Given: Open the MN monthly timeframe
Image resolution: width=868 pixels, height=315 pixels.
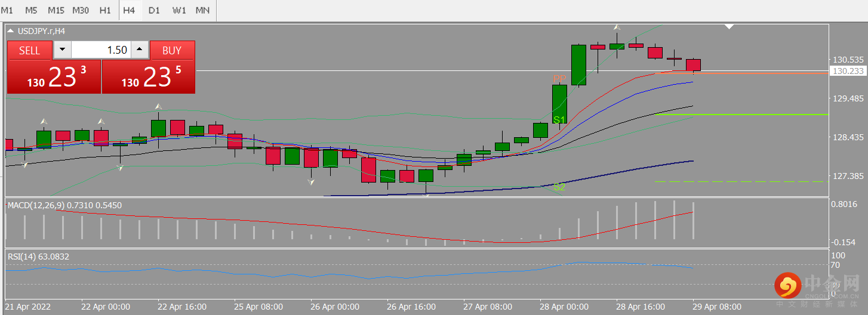Looking at the screenshot, I should click(203, 11).
